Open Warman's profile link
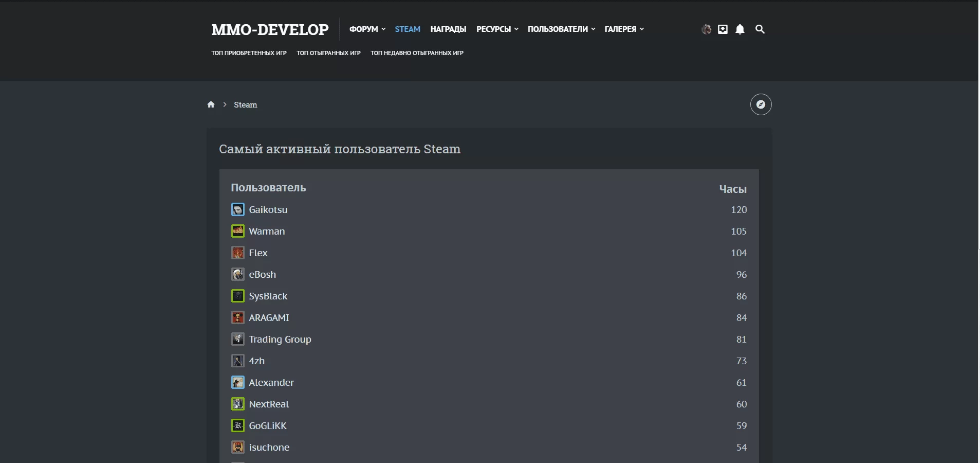This screenshot has height=463, width=980. coord(267,231)
